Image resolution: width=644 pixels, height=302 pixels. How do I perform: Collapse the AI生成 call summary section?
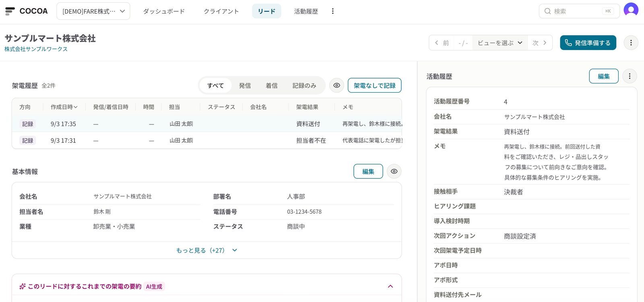coord(390,286)
